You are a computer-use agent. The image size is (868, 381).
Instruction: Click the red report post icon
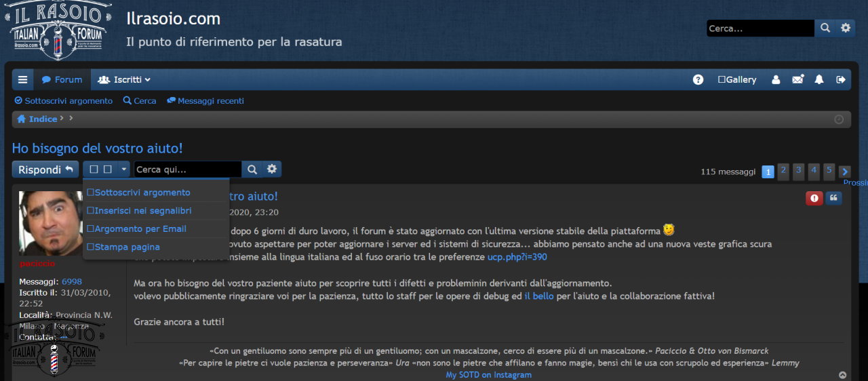[814, 198]
